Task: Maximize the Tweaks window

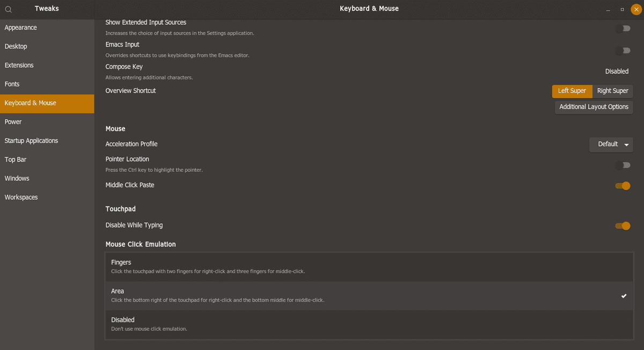Action: coord(622,9)
